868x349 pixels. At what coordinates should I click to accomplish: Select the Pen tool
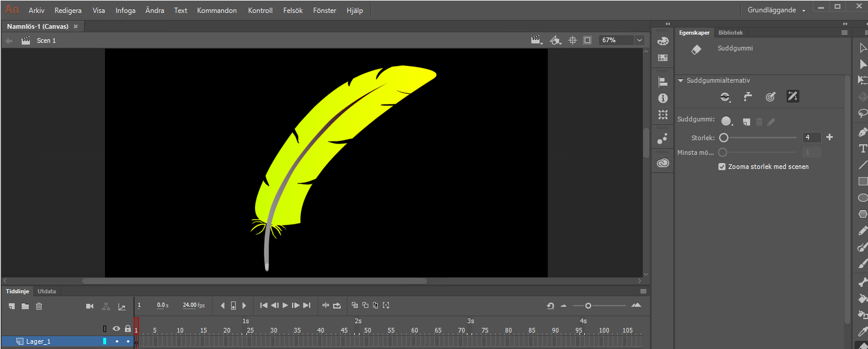[863, 132]
